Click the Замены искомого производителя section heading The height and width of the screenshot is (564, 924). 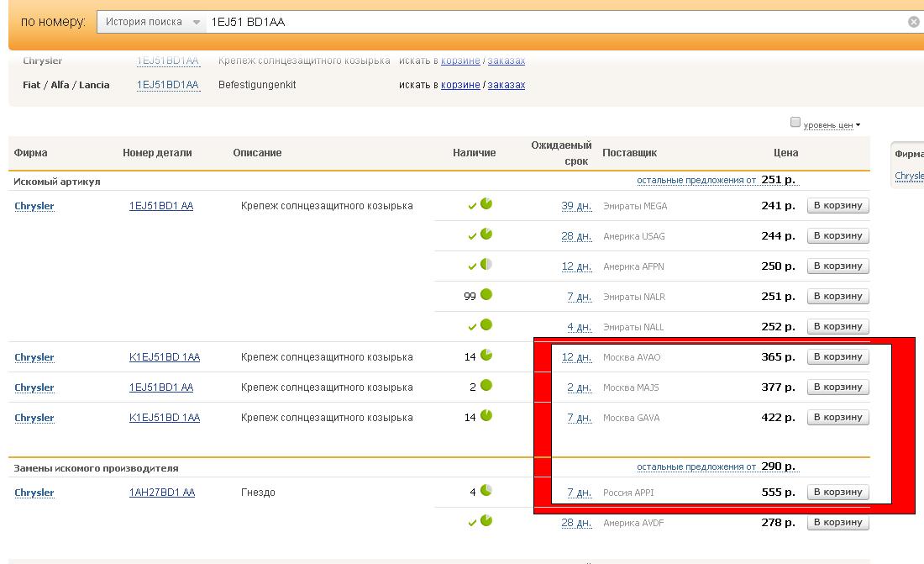[x=96, y=468]
